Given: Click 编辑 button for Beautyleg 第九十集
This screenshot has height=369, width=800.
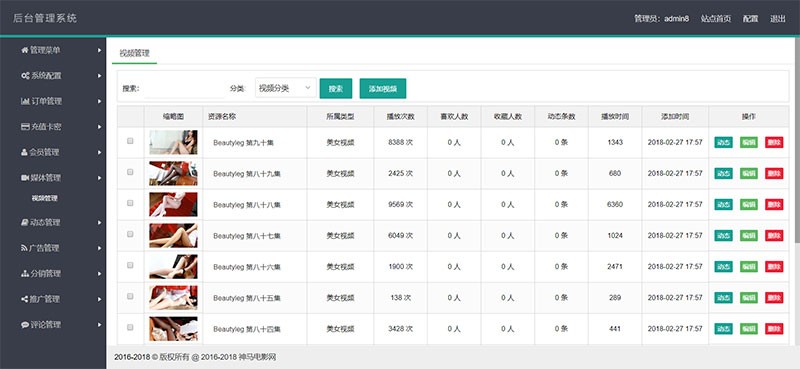Looking at the screenshot, I should pos(749,142).
